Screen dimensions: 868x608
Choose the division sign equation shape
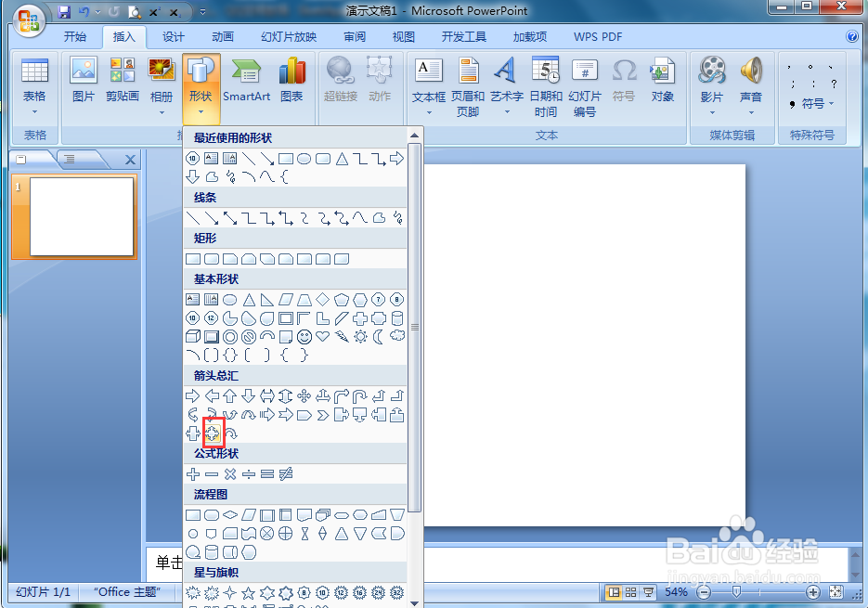(249, 474)
